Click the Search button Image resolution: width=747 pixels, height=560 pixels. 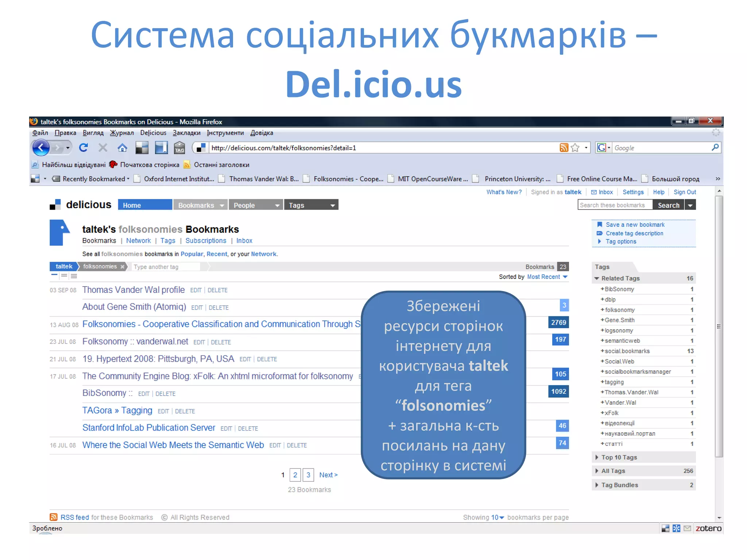click(x=669, y=205)
